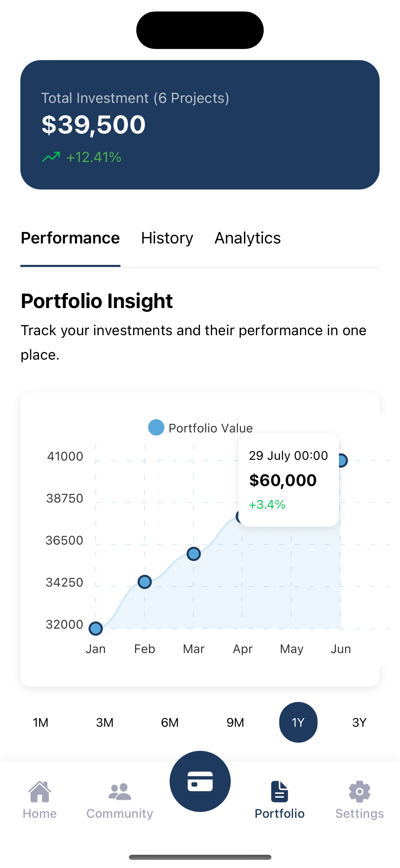Select the Portfolio document icon

click(x=280, y=792)
